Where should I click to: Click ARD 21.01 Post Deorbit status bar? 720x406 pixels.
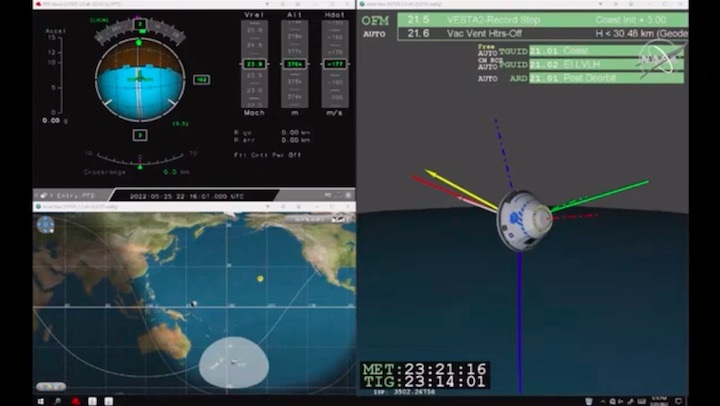[x=606, y=78]
